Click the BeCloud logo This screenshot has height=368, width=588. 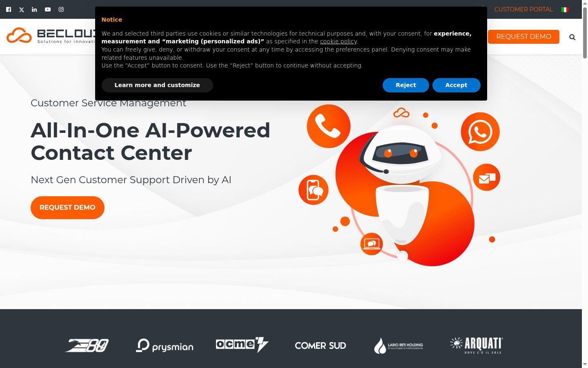pyautogui.click(x=51, y=36)
